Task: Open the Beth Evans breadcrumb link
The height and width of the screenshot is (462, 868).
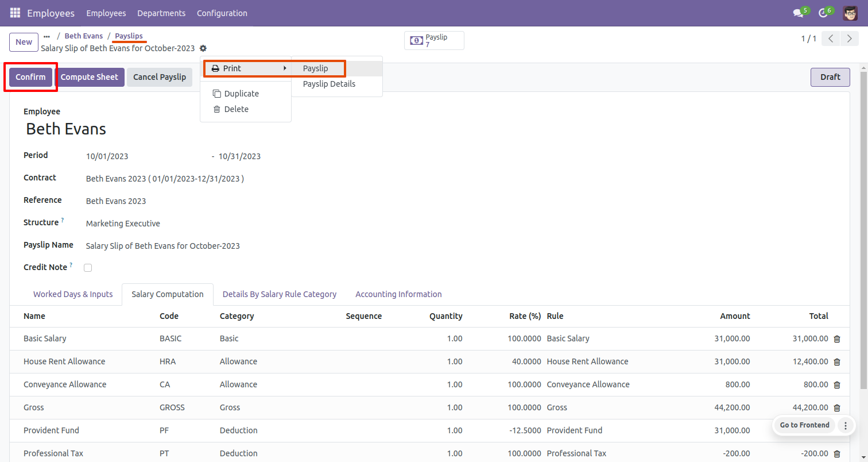Action: point(84,36)
